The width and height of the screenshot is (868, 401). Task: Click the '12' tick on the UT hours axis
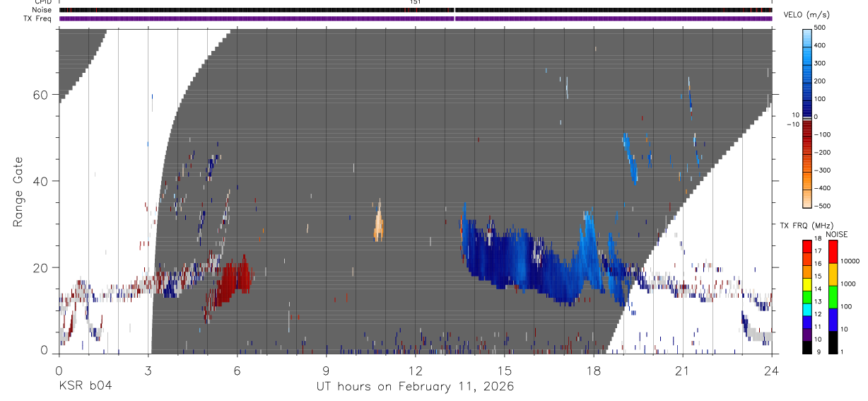tap(416, 370)
